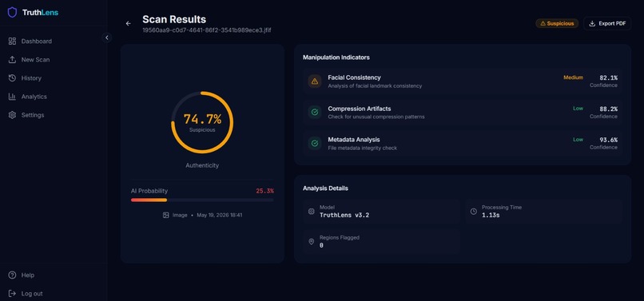The height and width of the screenshot is (301, 644).
Task: Click the Settings gear icon in sidebar
Action: (x=12, y=115)
